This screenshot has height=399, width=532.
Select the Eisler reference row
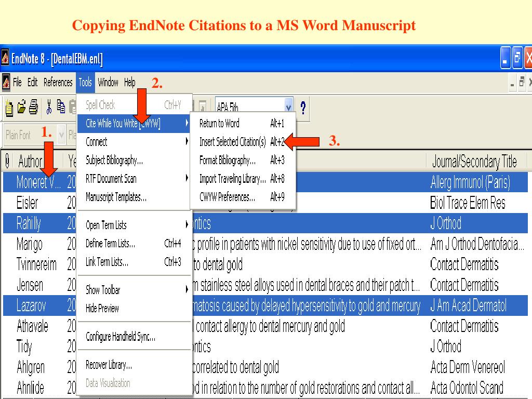[265, 203]
